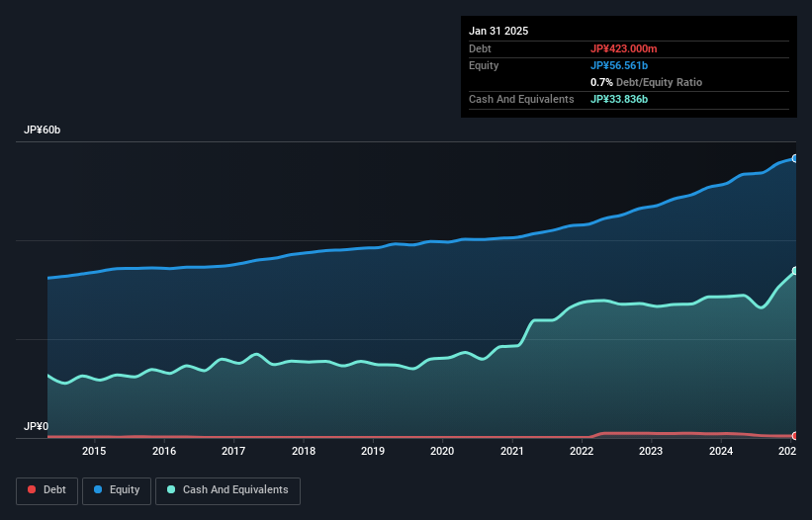Click the Debt row label in tooltip
The image size is (812, 520).
click(x=480, y=48)
